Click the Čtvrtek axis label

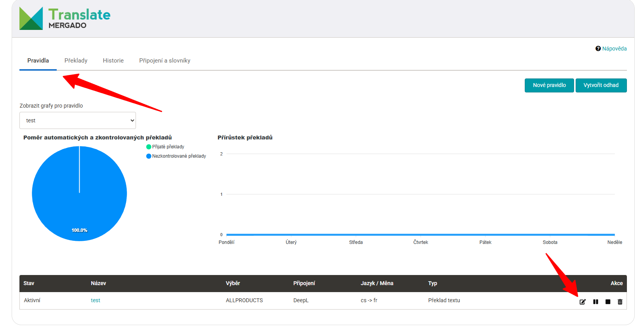point(421,242)
